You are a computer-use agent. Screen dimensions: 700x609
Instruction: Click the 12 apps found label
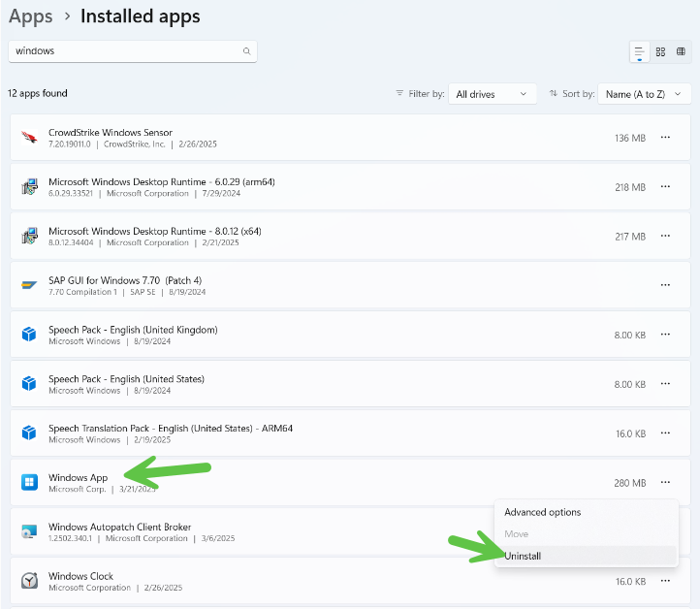38,93
